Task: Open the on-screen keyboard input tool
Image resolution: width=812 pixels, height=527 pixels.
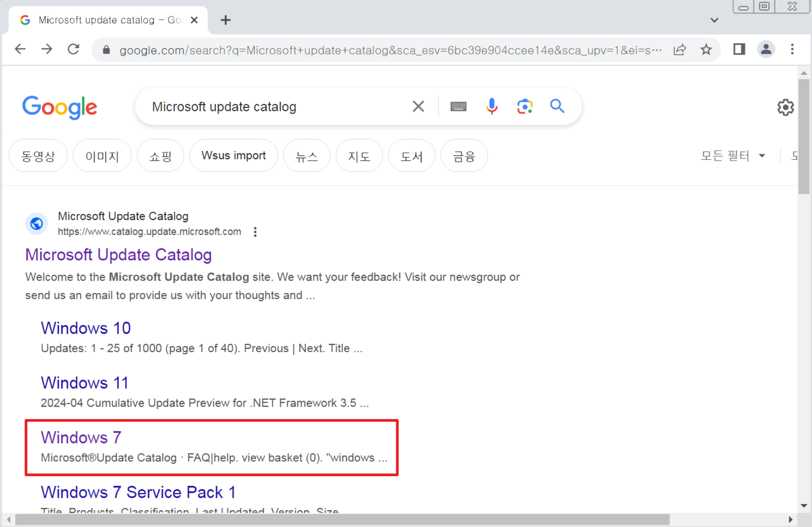Action: click(x=458, y=106)
